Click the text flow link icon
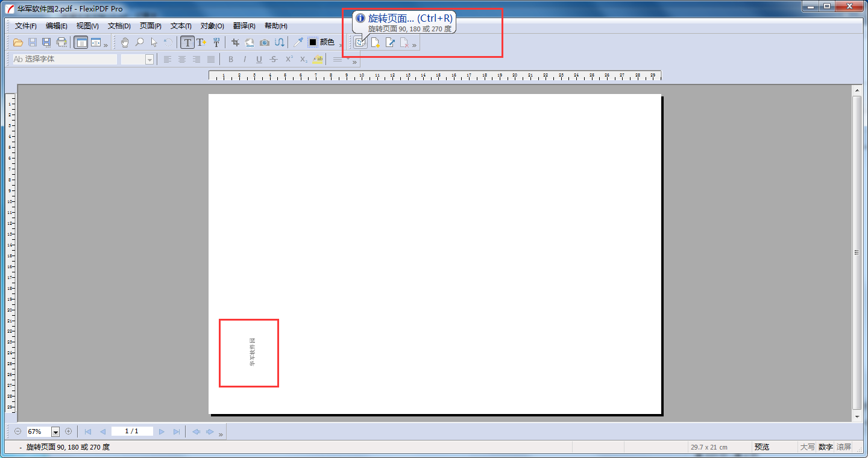 click(x=280, y=42)
